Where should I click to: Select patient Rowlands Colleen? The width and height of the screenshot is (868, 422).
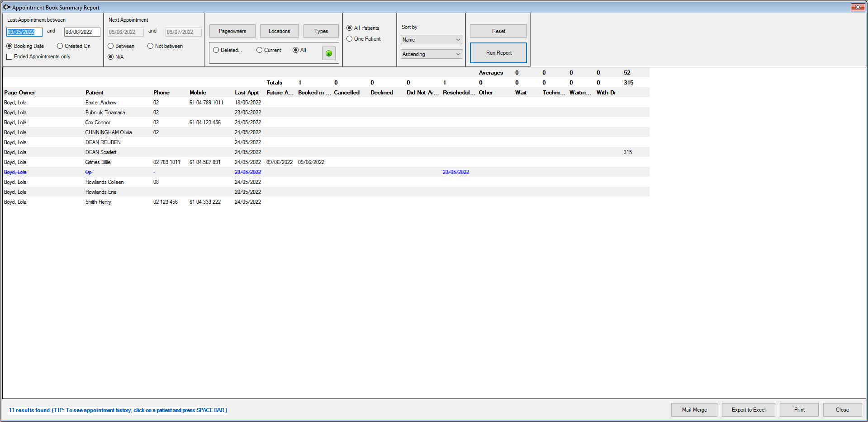pos(326,182)
